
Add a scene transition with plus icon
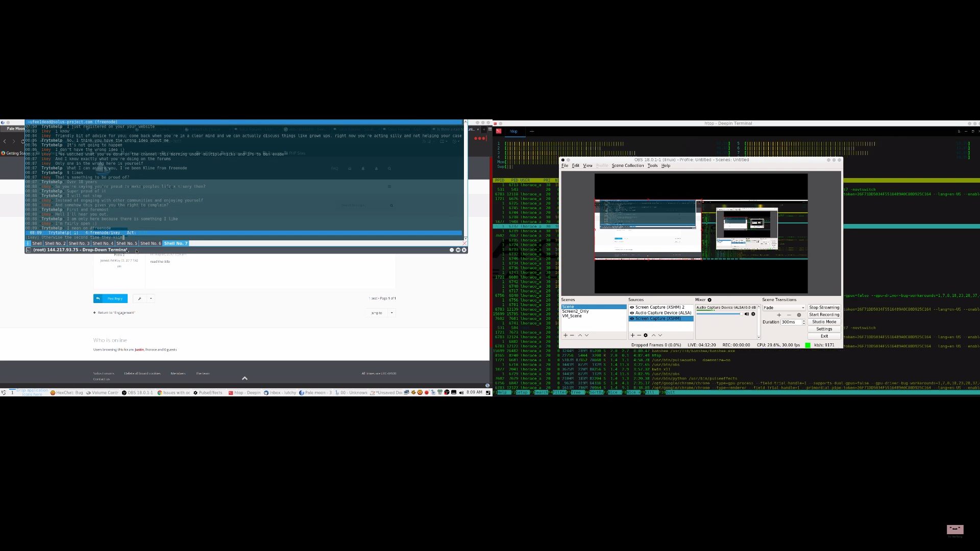click(x=779, y=315)
